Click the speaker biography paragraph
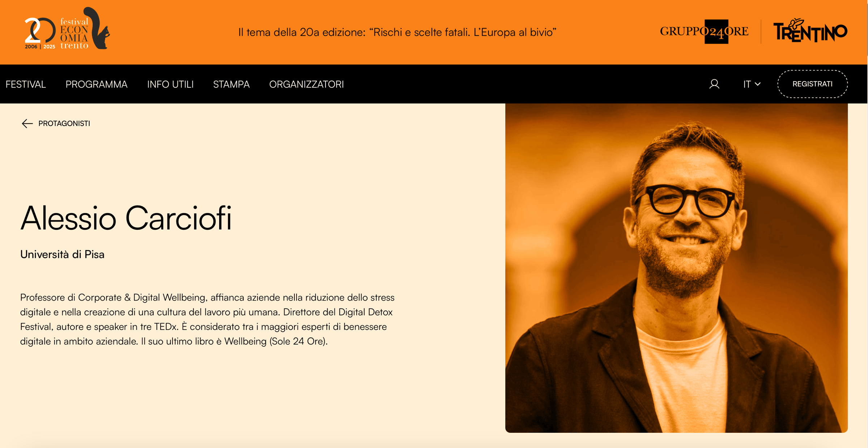 [x=207, y=319]
